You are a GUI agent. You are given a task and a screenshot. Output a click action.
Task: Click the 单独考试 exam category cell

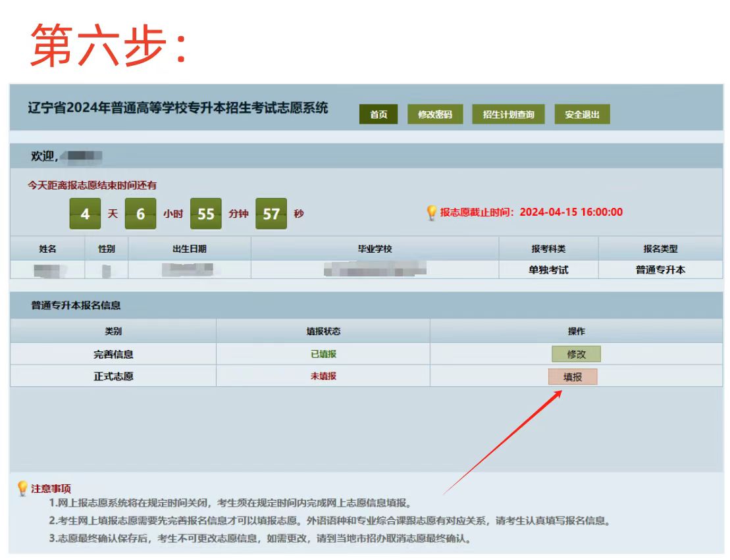[548, 270]
